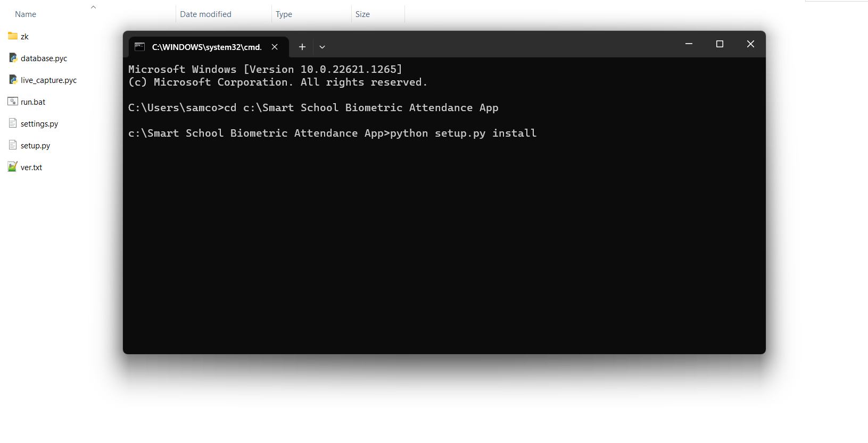Open a new terminal tab with plus
The height and width of the screenshot is (443, 868).
click(302, 47)
